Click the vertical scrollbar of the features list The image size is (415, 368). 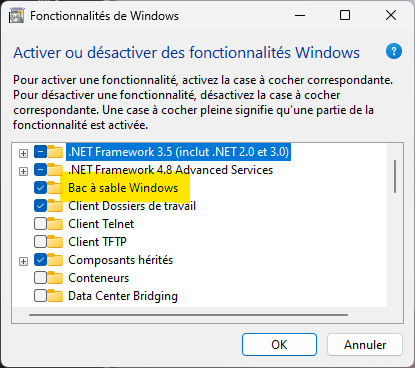[395, 177]
